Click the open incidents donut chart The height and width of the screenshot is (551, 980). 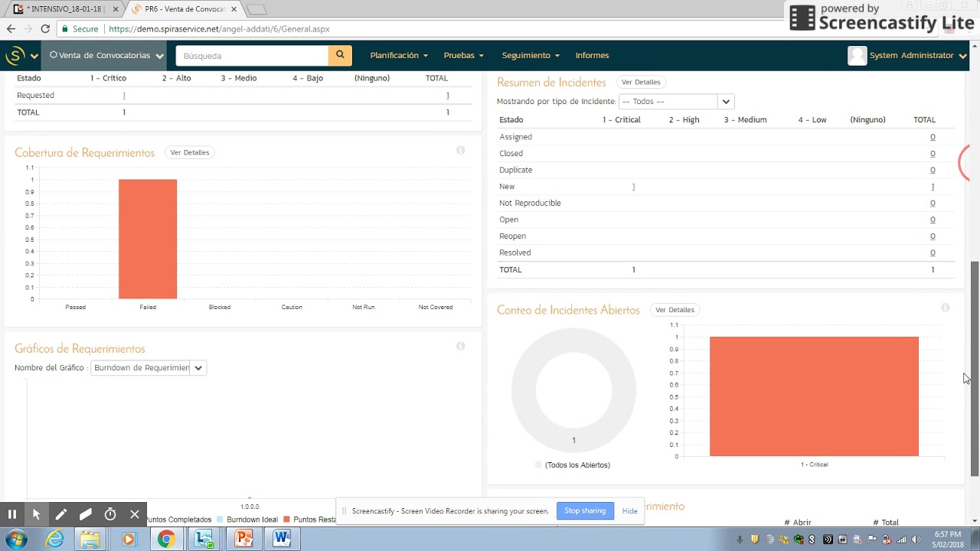click(x=573, y=390)
